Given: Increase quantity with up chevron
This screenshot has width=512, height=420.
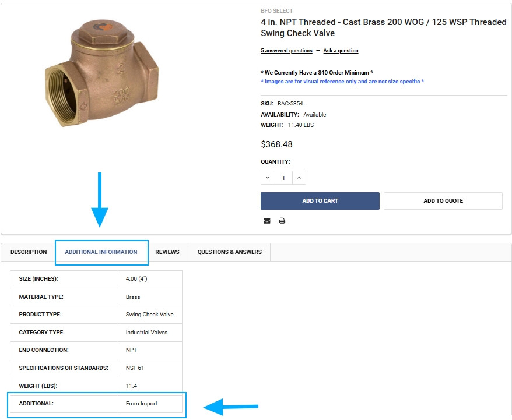Looking at the screenshot, I should pos(299,178).
